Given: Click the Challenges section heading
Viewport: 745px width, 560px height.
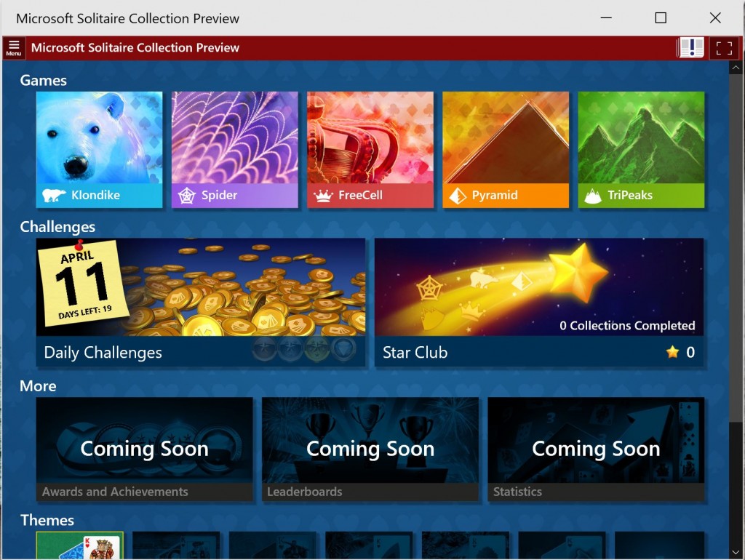Looking at the screenshot, I should (x=57, y=227).
